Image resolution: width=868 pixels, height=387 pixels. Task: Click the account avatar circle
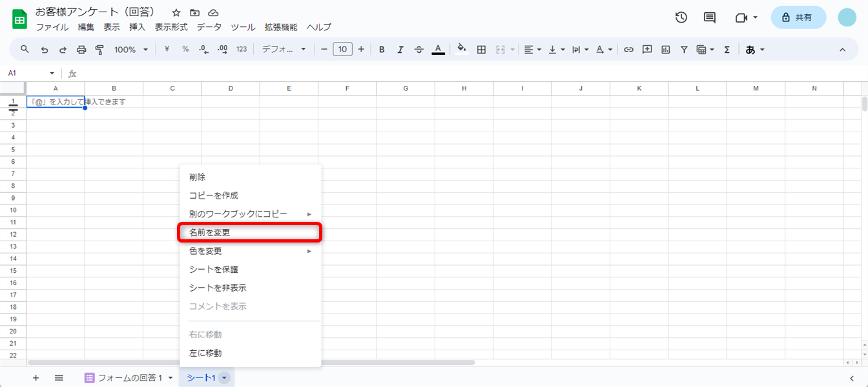(x=847, y=17)
